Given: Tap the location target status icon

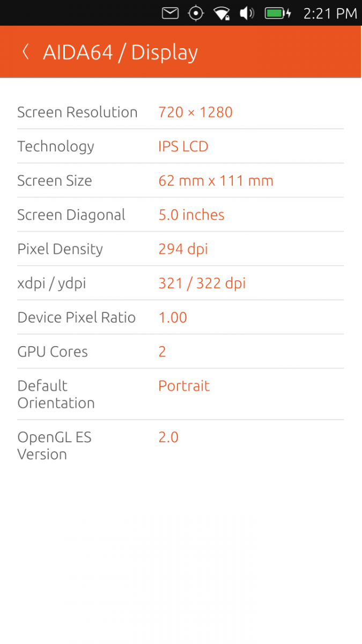Looking at the screenshot, I should (x=196, y=13).
